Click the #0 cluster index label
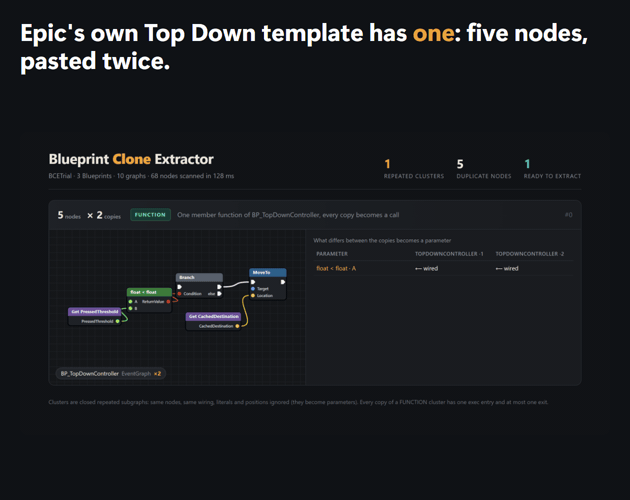The image size is (630, 500). (x=569, y=215)
